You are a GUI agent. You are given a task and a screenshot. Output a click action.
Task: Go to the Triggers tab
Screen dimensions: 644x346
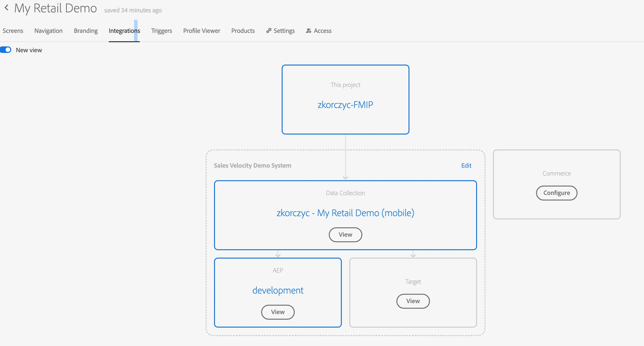162,31
